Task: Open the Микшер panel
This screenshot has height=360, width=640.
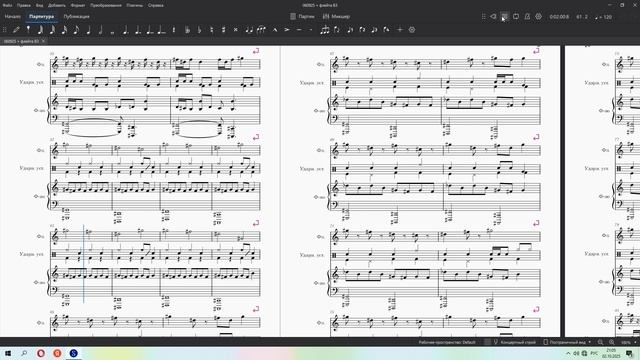Action: point(336,17)
